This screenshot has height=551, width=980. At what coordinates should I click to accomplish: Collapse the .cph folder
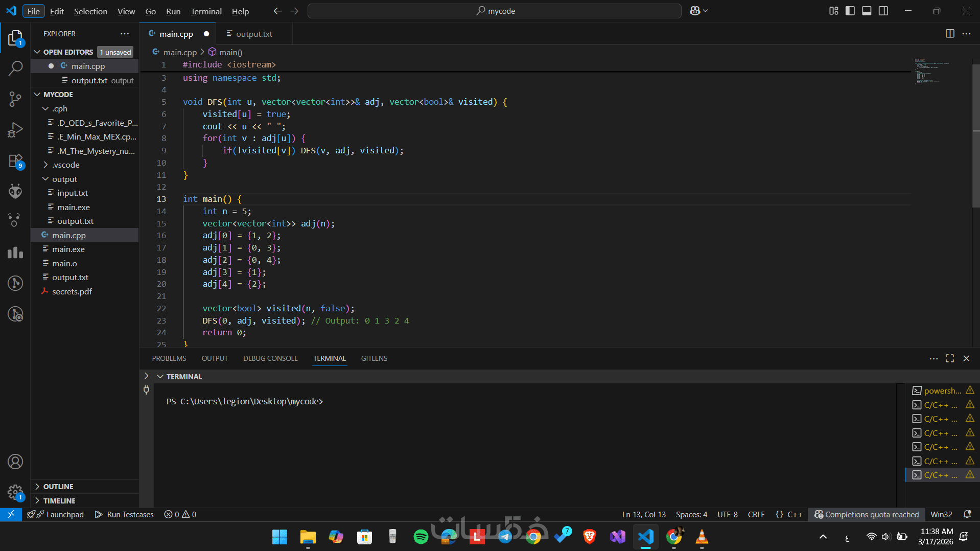(59, 108)
